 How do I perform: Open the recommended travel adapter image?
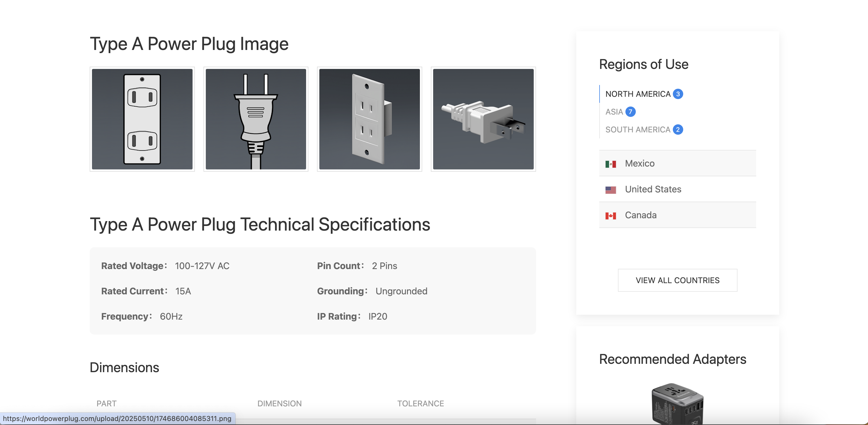click(x=677, y=404)
